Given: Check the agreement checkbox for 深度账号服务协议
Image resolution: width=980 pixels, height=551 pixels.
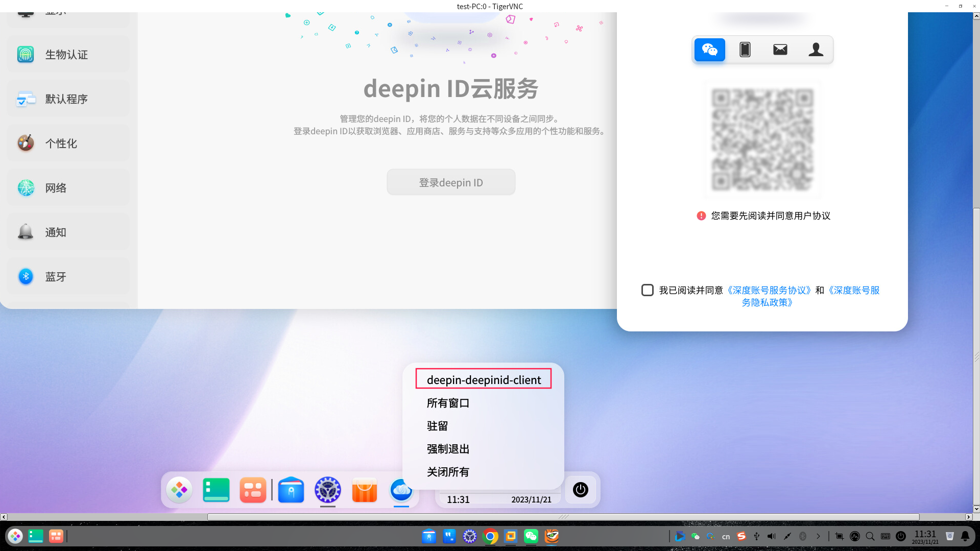Looking at the screenshot, I should (647, 290).
